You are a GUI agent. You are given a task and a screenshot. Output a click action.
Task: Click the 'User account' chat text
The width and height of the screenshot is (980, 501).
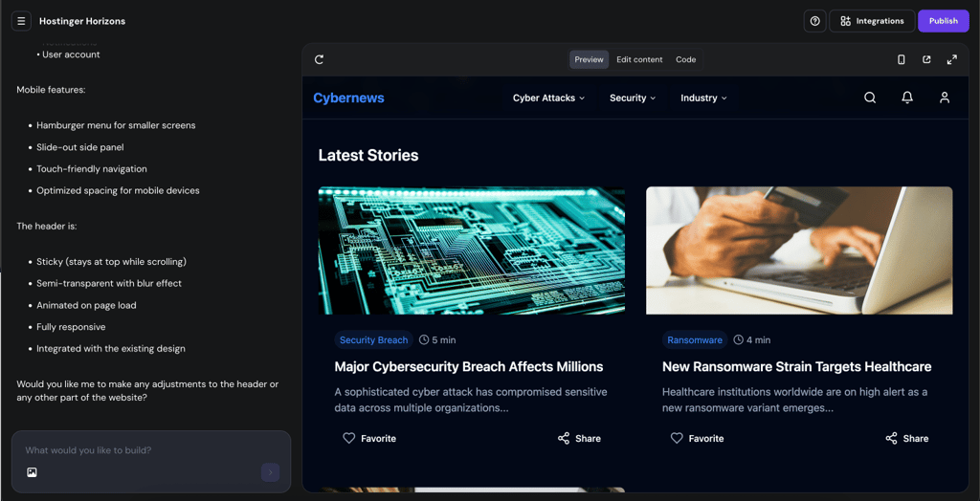(x=71, y=54)
